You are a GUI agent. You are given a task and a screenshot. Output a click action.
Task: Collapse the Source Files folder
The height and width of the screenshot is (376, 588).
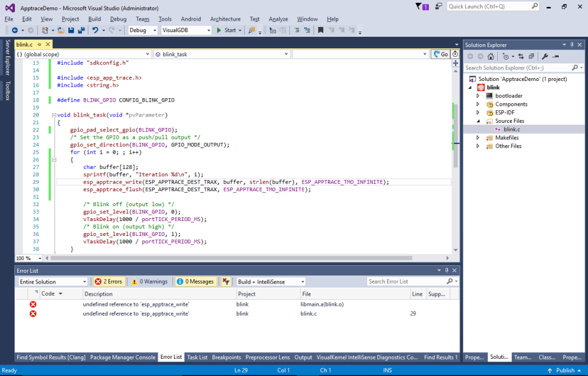point(478,121)
